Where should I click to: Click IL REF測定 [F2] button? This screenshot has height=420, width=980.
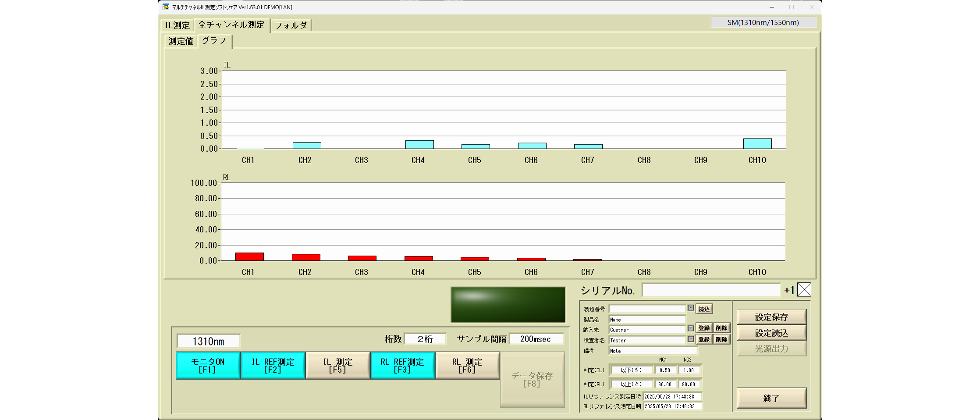273,366
